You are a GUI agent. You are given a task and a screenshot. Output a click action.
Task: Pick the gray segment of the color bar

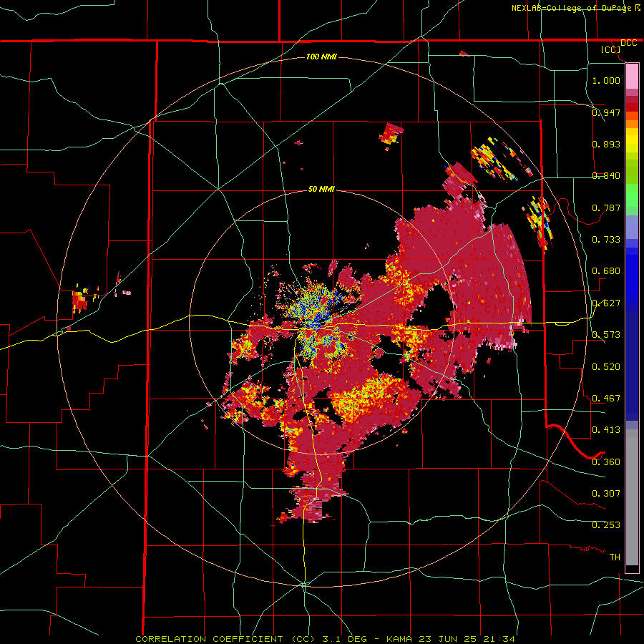click(632, 497)
